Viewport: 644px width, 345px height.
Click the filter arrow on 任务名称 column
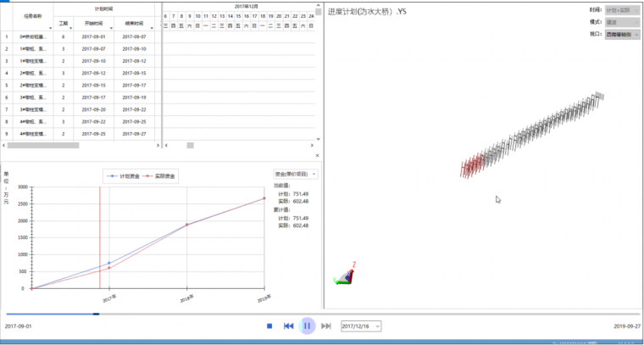coord(49,28)
